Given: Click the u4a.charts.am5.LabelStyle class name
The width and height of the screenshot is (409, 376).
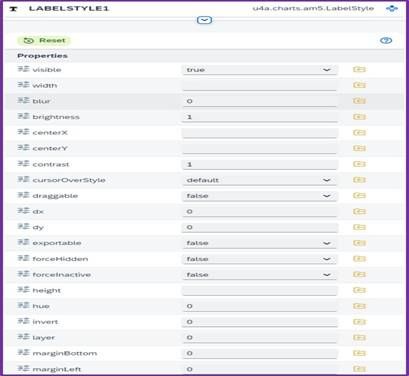Looking at the screenshot, I should tap(313, 8).
